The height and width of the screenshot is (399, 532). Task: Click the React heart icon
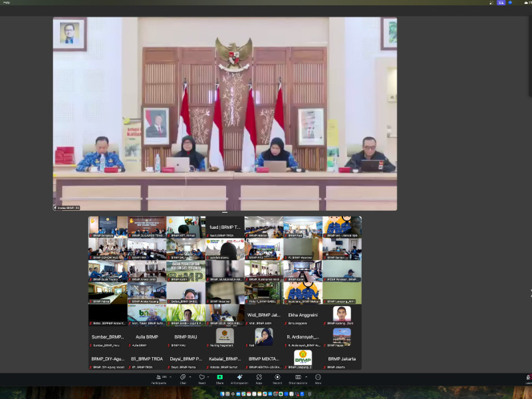[x=201, y=378]
